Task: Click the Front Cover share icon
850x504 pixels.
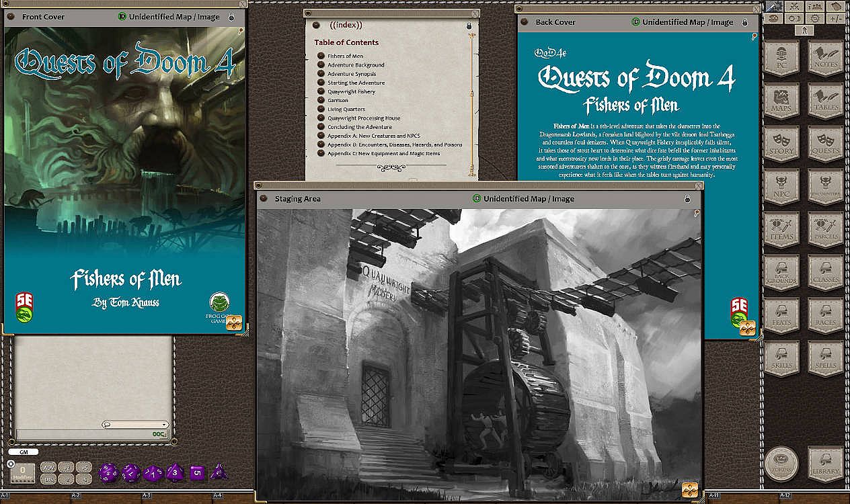Action: click(233, 322)
